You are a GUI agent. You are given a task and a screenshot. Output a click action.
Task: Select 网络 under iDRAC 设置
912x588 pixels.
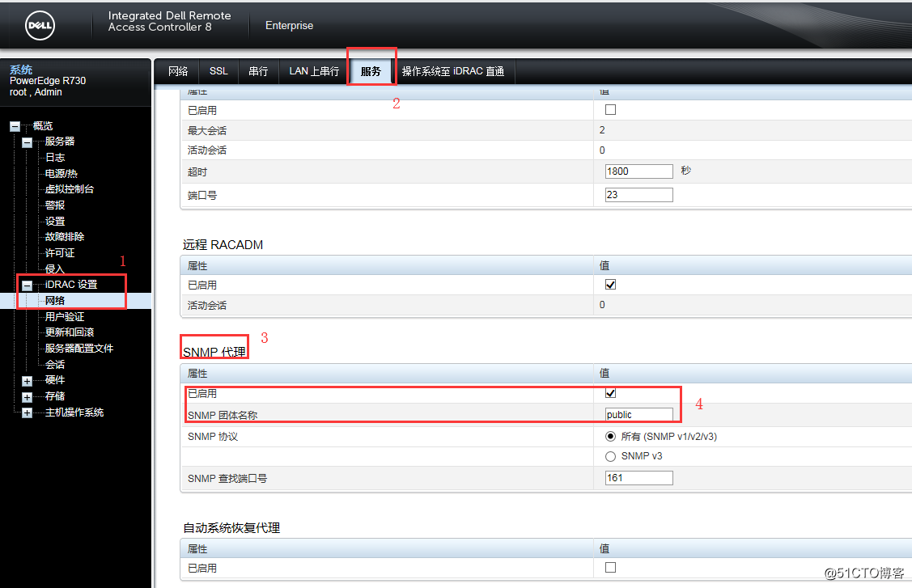point(55,301)
